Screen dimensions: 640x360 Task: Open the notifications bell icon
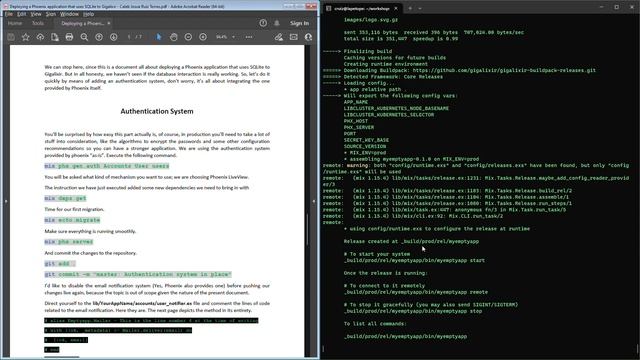[x=277, y=23]
